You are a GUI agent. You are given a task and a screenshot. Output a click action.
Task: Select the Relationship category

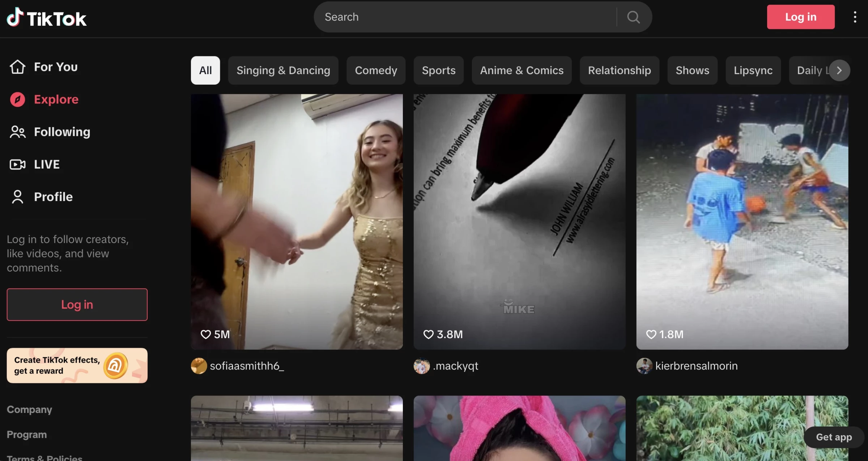[620, 70]
